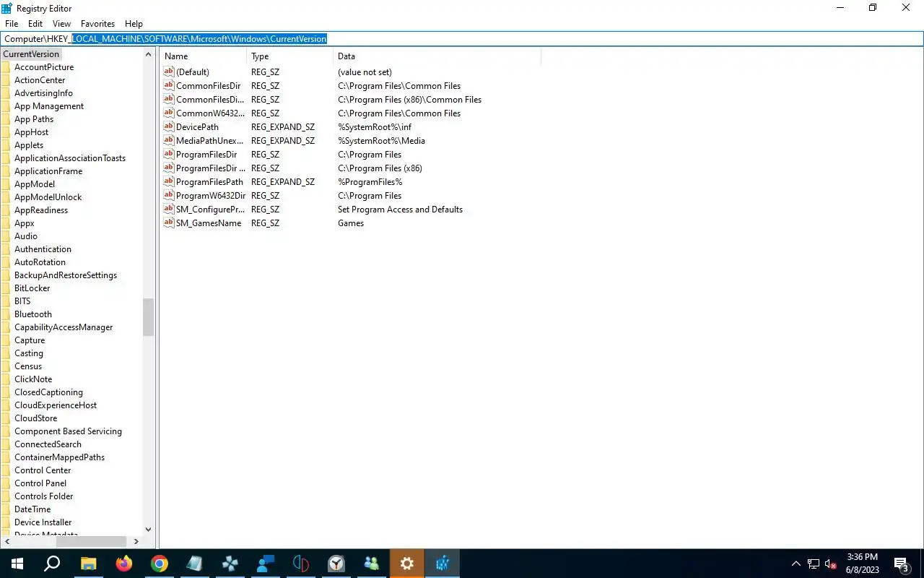Select the App Management folder icon
This screenshot has width=924, height=578.
[x=6, y=106]
